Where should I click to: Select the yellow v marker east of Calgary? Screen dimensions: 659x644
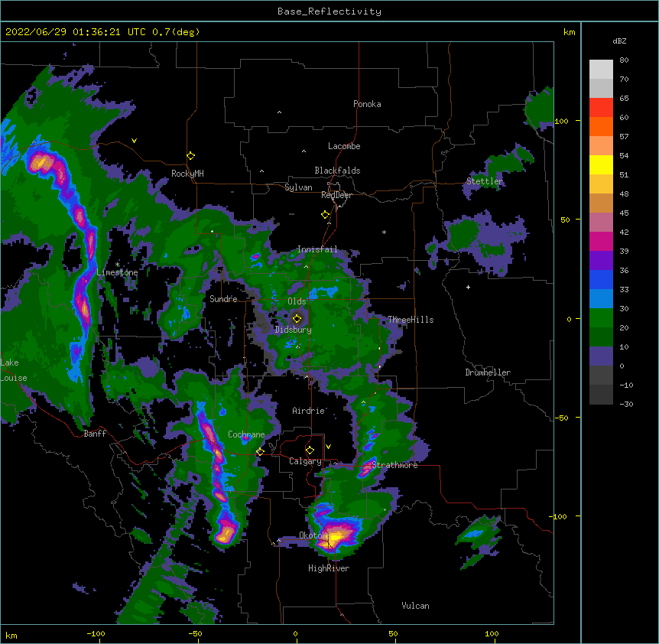pos(328,447)
